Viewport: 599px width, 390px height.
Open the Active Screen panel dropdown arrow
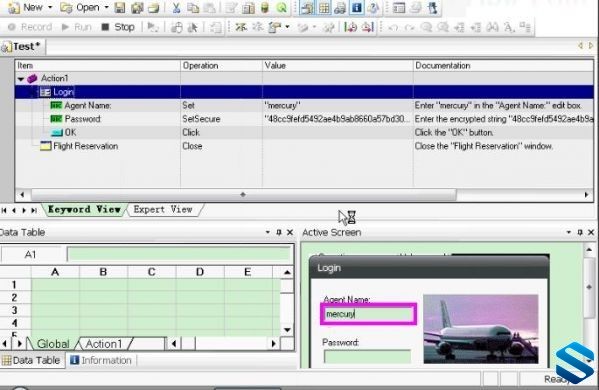point(568,232)
